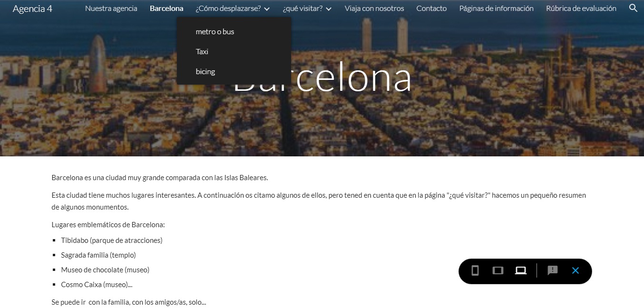This screenshot has height=308, width=644.
Task: Click the feedback exclamation icon
Action: (552, 270)
